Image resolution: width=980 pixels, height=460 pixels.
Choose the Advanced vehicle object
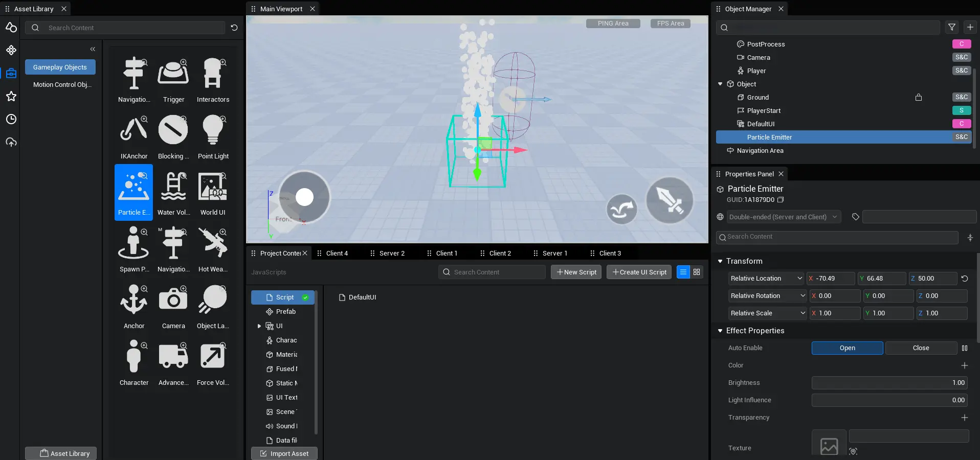[x=173, y=362]
